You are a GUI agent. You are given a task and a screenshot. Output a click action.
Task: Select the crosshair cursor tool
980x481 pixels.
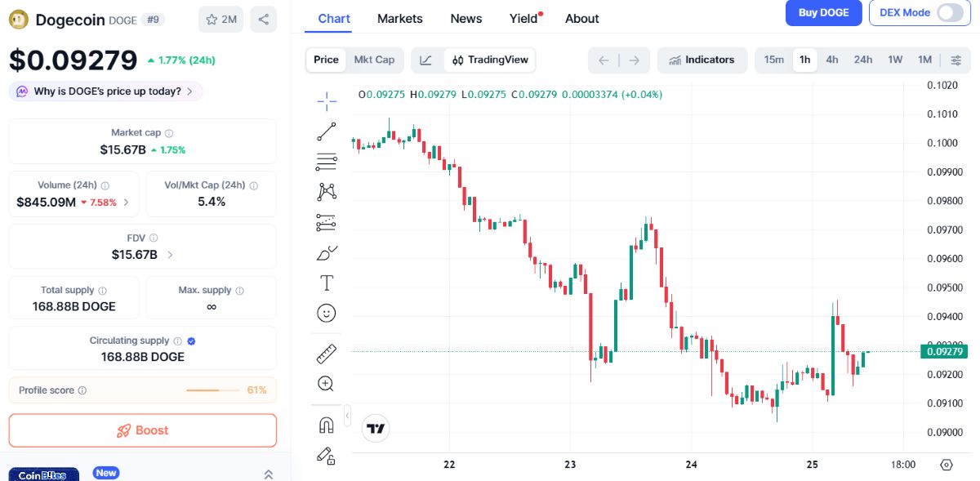pos(327,101)
